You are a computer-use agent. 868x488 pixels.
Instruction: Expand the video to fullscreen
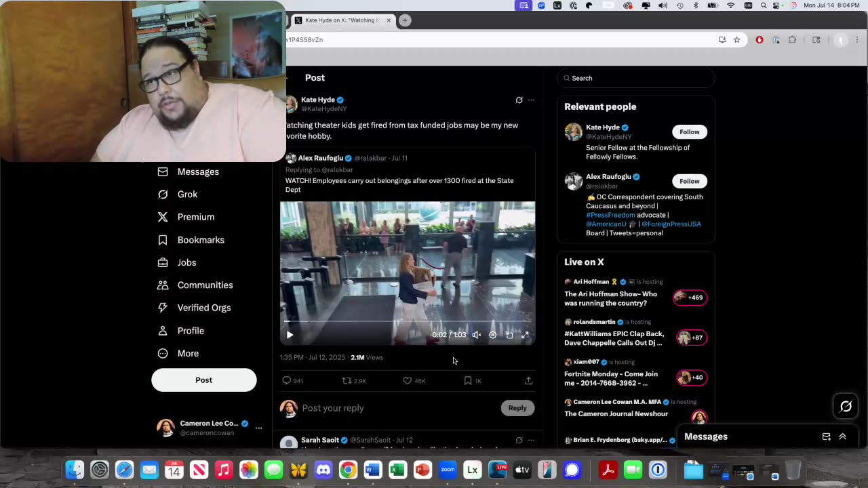(x=525, y=335)
